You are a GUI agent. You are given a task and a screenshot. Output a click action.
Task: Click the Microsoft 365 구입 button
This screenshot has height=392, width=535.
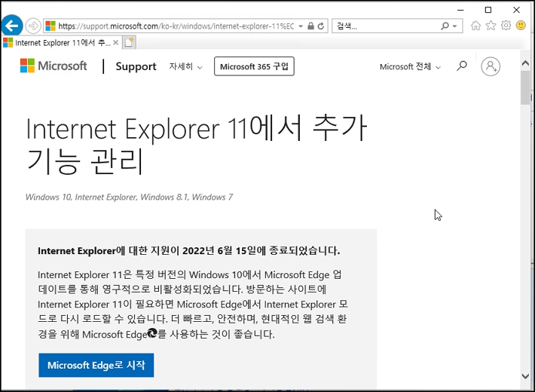254,66
